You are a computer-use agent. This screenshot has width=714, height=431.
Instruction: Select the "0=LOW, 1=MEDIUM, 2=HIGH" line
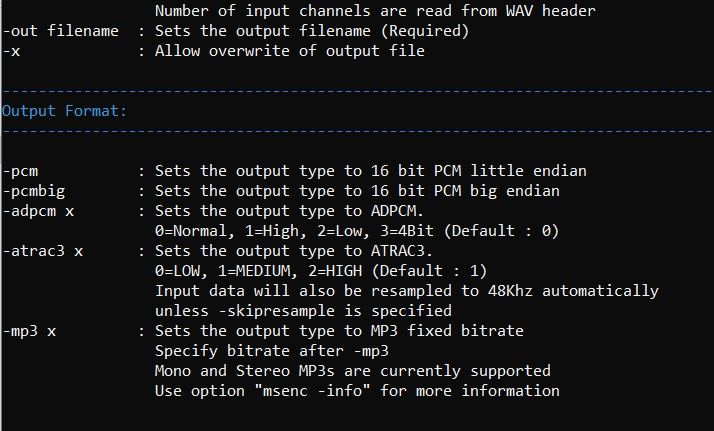[259, 271]
